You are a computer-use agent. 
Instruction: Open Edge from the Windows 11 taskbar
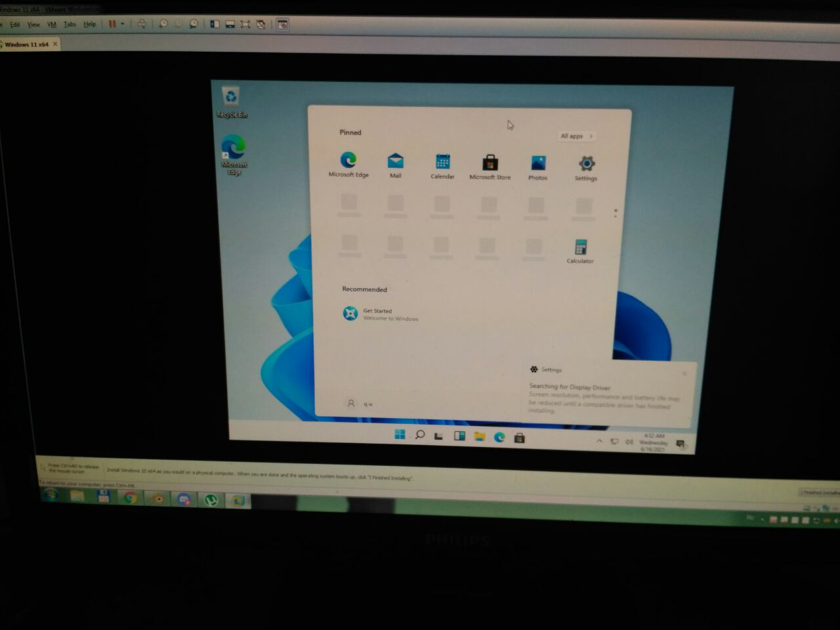[499, 437]
